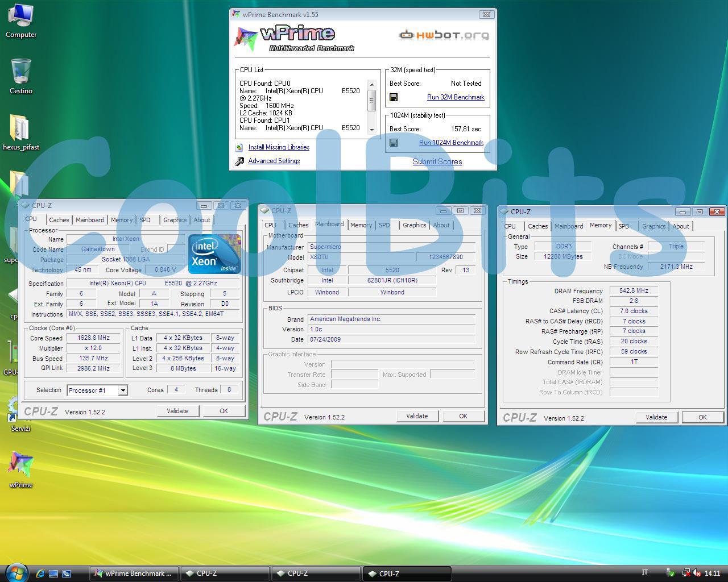Click the taskbar clock showing 14.11
The height and width of the screenshot is (582, 728).
[x=712, y=573]
